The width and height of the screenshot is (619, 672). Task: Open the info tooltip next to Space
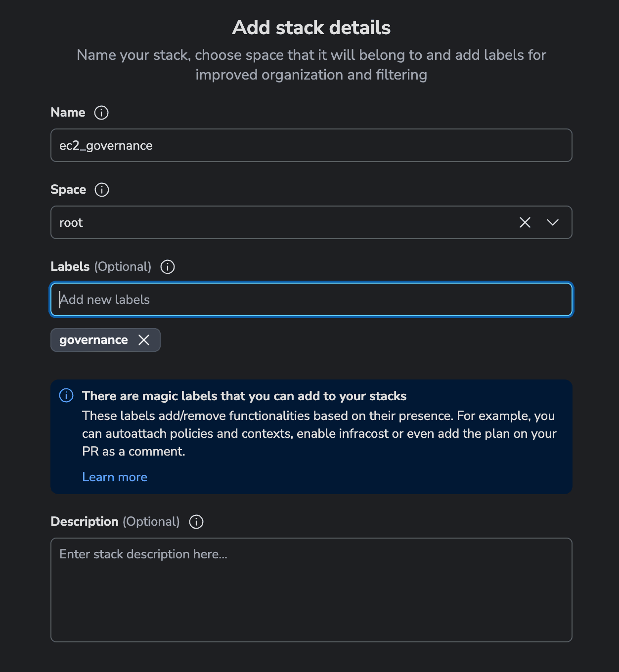point(102,190)
